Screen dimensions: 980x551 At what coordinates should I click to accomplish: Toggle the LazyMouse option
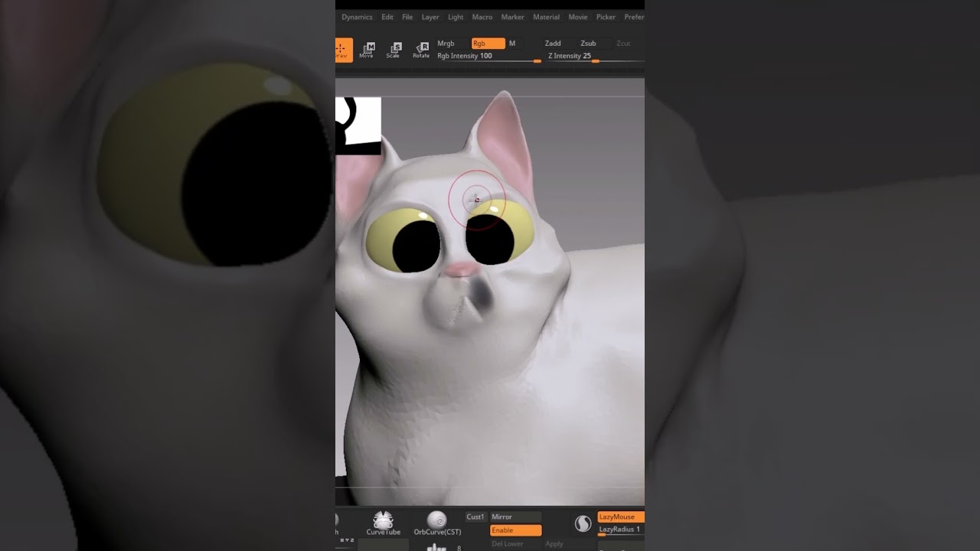coord(620,517)
